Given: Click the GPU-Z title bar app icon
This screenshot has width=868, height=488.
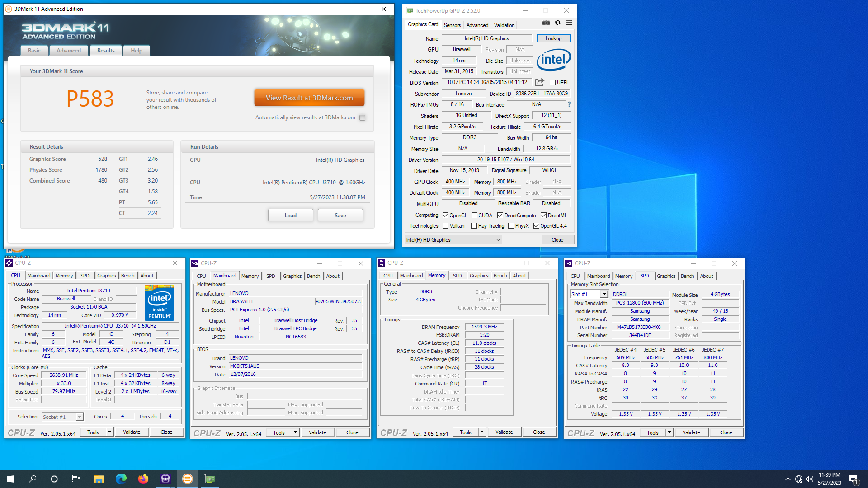Looking at the screenshot, I should pyautogui.click(x=410, y=10).
